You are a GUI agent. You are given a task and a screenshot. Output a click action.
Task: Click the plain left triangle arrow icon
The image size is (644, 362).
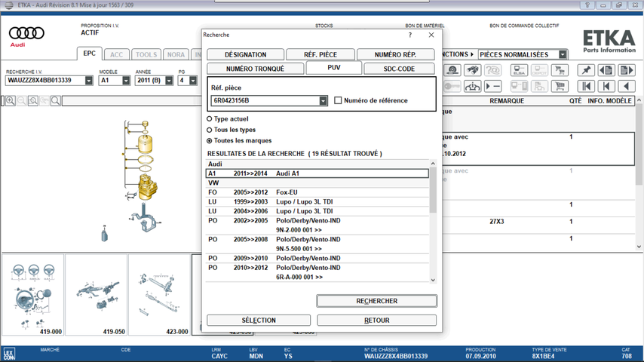[x=627, y=86]
